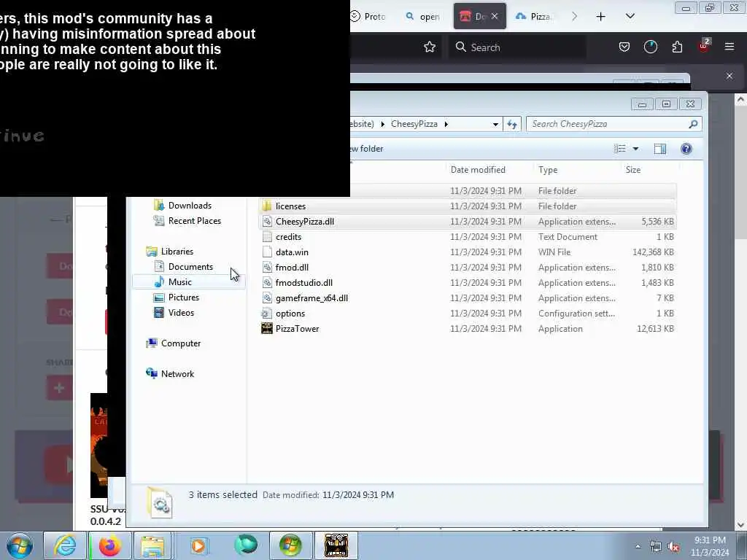Open a new Firefox tab
This screenshot has width=747, height=560.
point(601,17)
